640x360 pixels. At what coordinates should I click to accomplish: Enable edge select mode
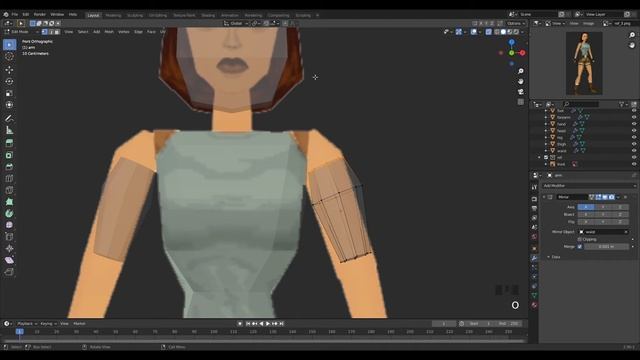[51, 32]
